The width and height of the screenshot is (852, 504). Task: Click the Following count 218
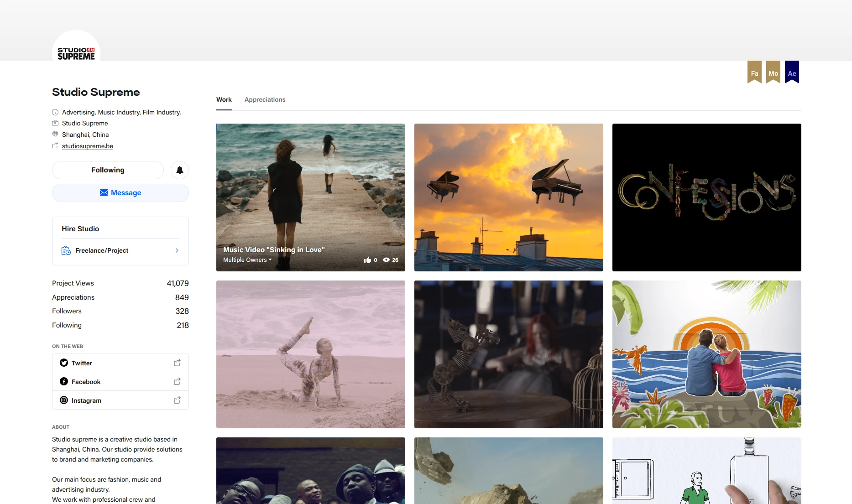[183, 325]
